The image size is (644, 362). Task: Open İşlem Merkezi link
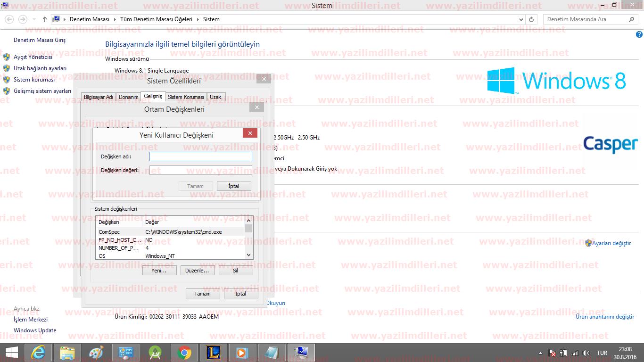click(x=31, y=320)
